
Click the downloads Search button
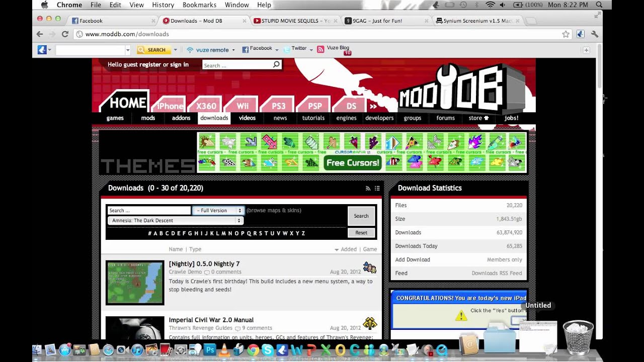(x=361, y=216)
